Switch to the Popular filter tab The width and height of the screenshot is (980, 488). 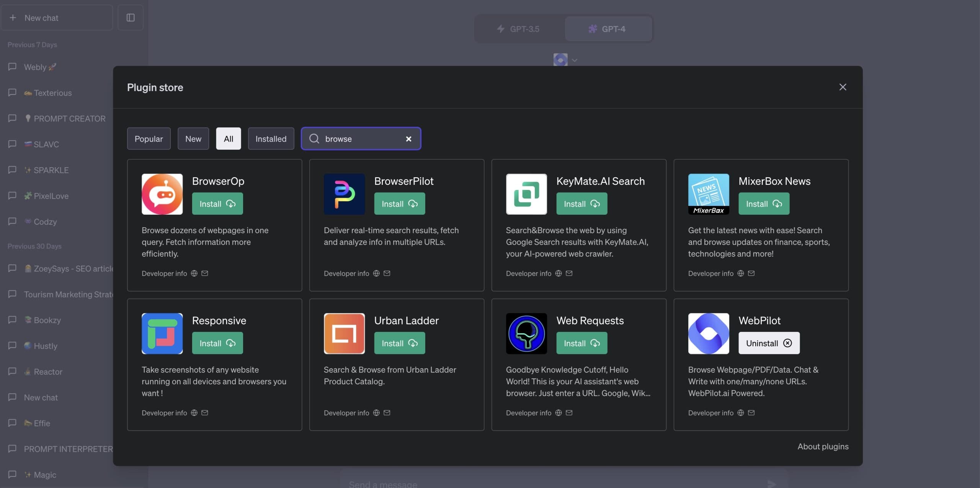pyautogui.click(x=149, y=139)
